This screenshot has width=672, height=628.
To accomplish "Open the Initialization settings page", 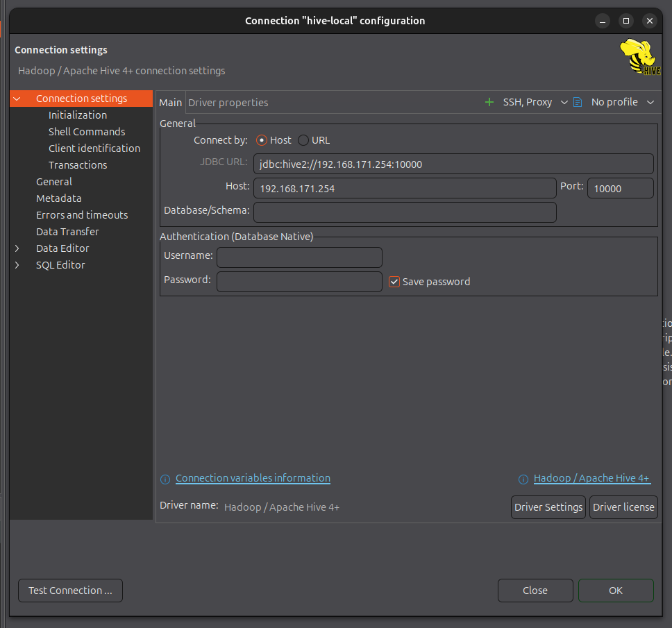I will click(x=78, y=115).
